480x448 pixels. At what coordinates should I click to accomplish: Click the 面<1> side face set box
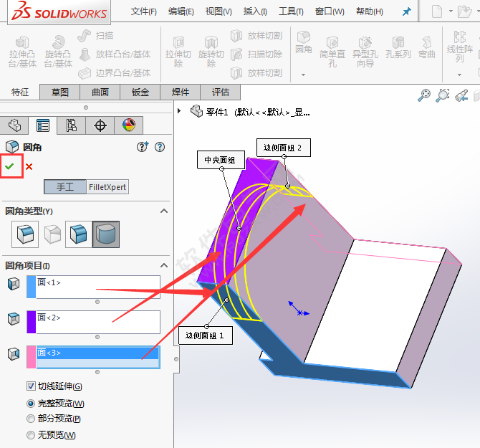point(98,287)
